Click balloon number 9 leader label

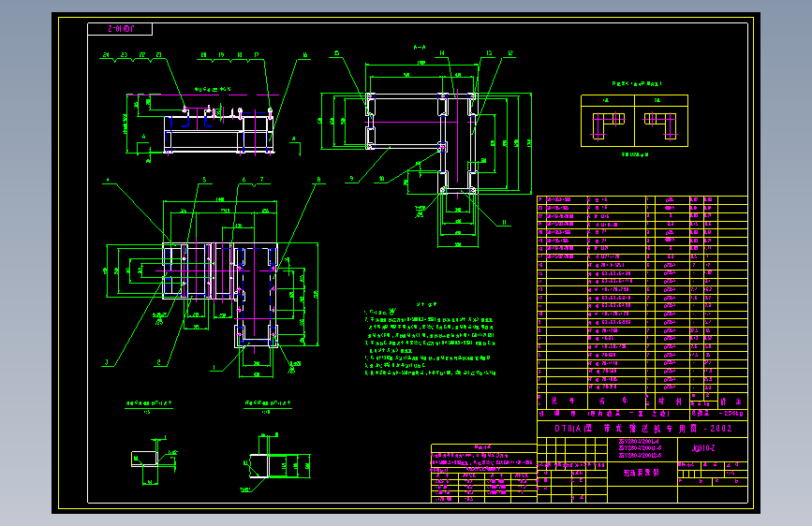pyautogui.click(x=351, y=178)
